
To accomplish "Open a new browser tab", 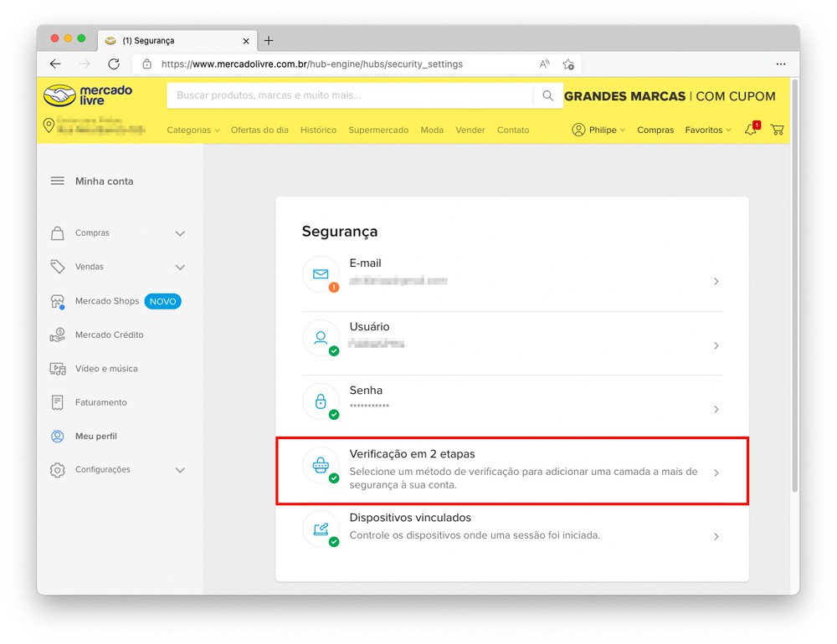I will click(269, 40).
